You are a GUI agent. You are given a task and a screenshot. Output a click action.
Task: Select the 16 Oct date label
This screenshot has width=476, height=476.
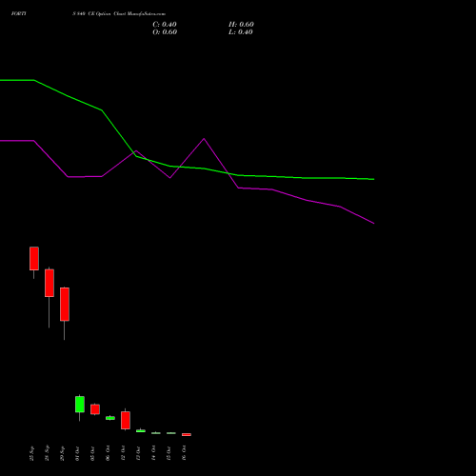[x=184, y=453]
